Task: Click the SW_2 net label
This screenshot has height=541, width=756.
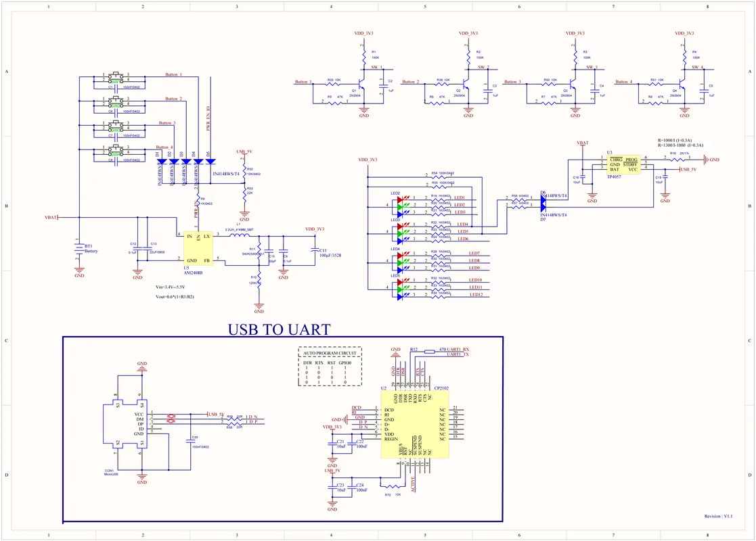Action: point(484,68)
